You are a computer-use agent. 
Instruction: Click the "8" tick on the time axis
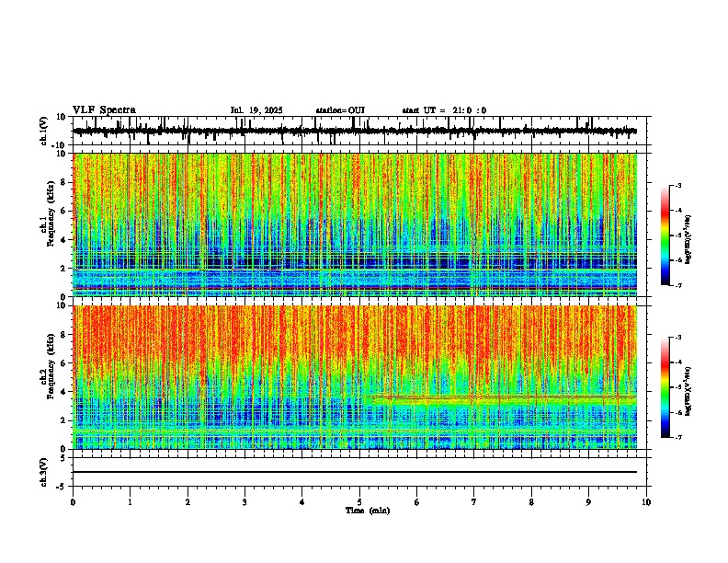click(531, 502)
